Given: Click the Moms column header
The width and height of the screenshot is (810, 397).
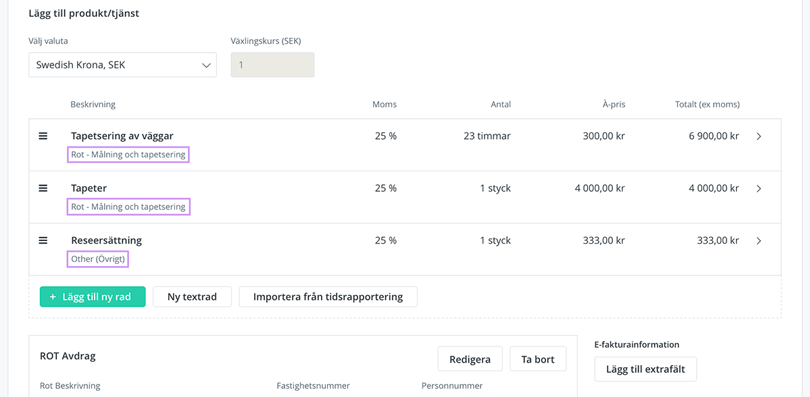Looking at the screenshot, I should pyautogui.click(x=385, y=105).
